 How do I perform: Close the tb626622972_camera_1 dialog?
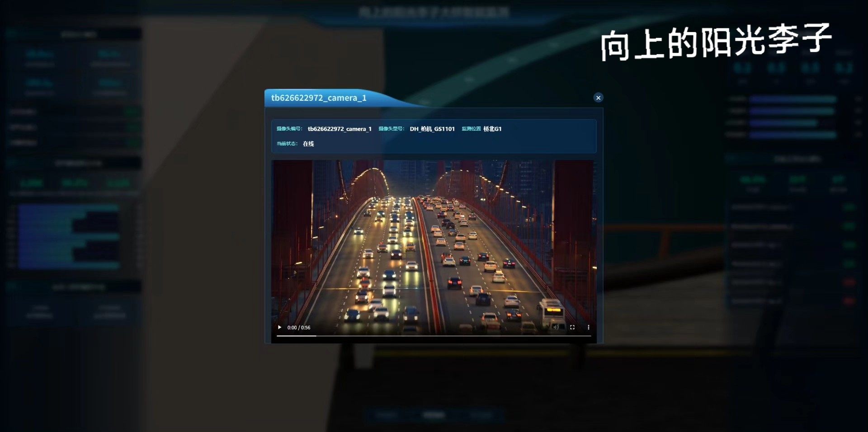(x=598, y=98)
